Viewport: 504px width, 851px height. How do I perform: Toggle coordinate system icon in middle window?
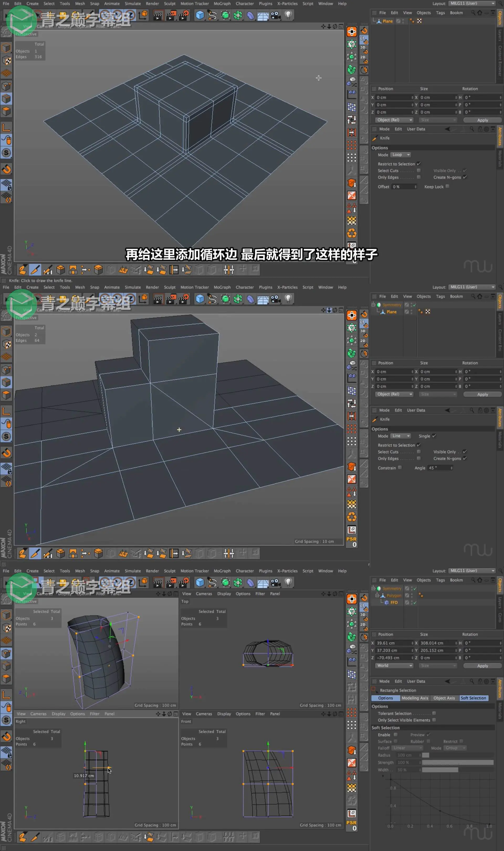click(143, 299)
